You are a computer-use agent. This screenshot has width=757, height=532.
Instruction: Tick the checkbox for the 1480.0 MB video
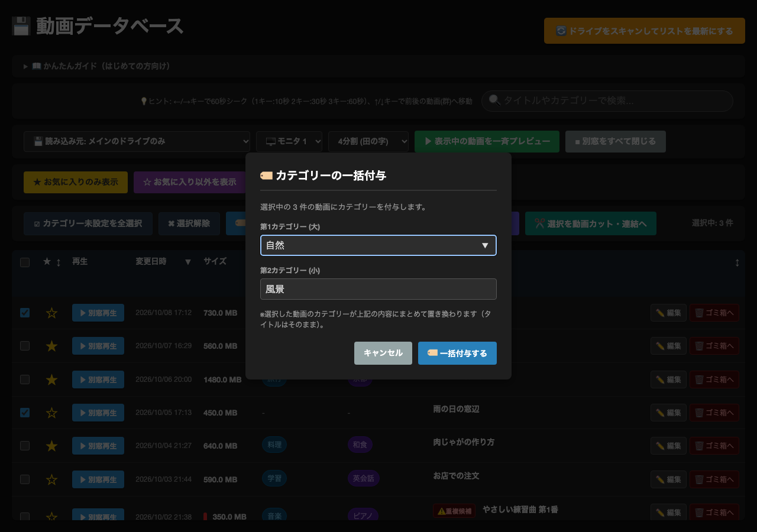point(25,379)
